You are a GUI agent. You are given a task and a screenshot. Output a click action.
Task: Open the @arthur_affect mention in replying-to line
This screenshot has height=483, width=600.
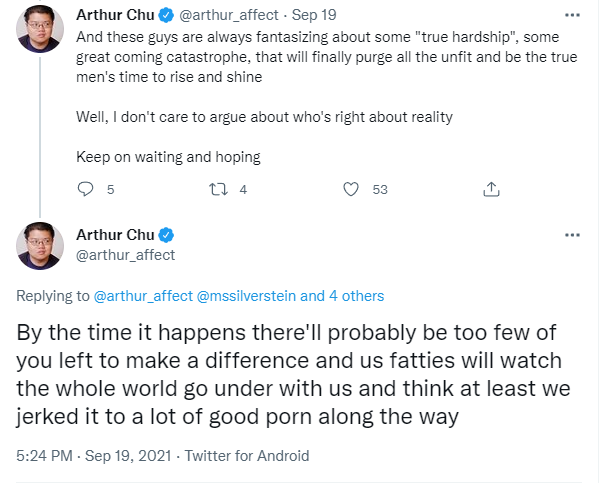click(143, 296)
